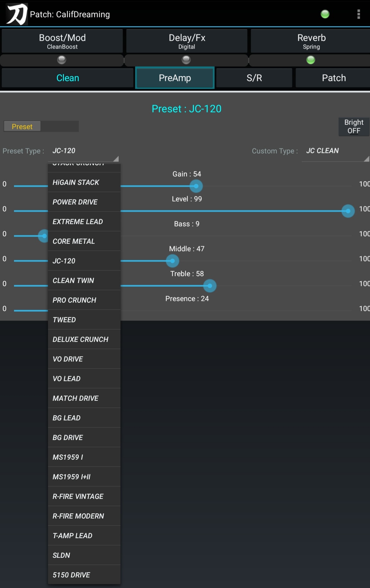Select the Clean amp type button

pos(68,78)
